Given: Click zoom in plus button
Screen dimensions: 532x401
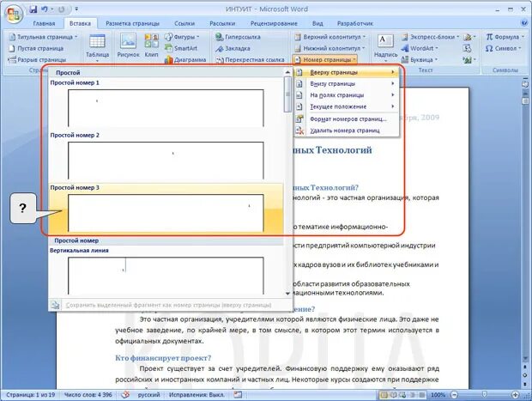Looking at the screenshot, I should coord(515,395).
